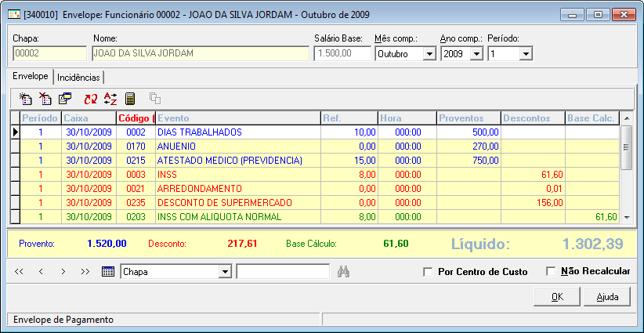Click the copy windows toolbar icon

click(x=64, y=99)
